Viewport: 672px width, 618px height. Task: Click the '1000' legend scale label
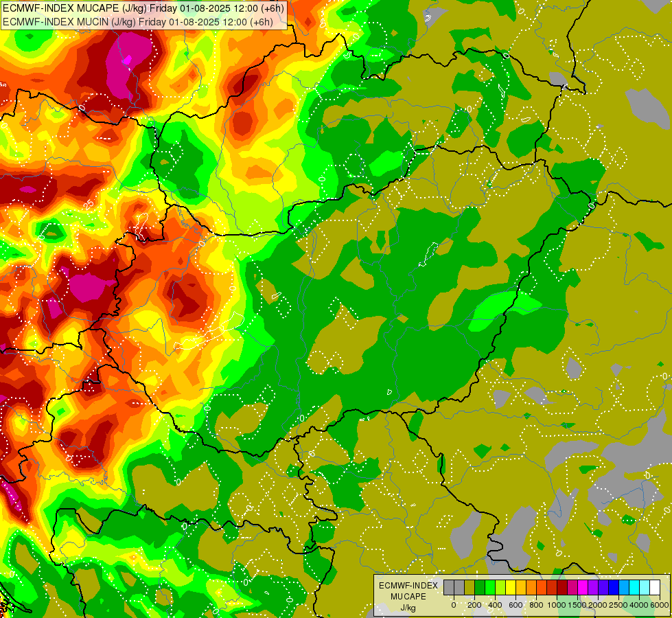pos(557,605)
